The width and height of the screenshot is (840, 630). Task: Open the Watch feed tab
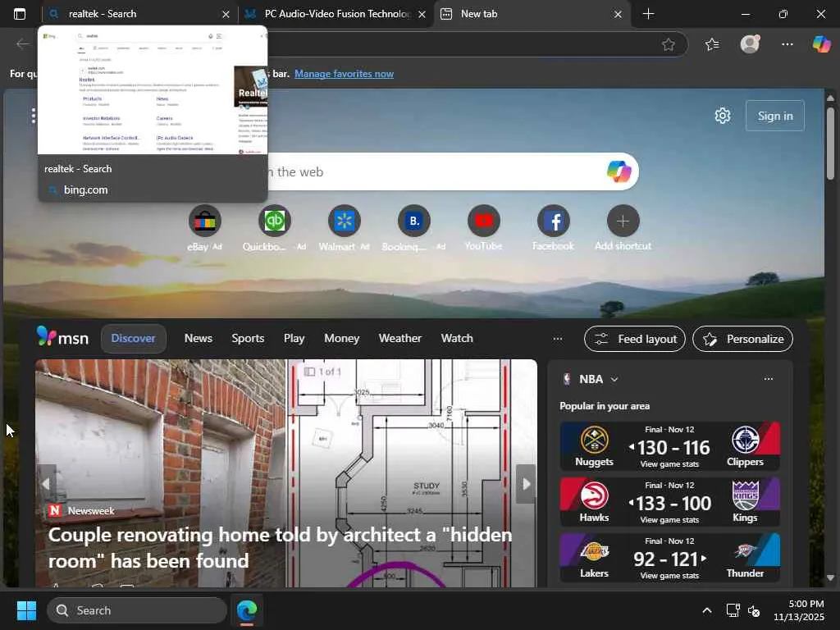tap(457, 339)
